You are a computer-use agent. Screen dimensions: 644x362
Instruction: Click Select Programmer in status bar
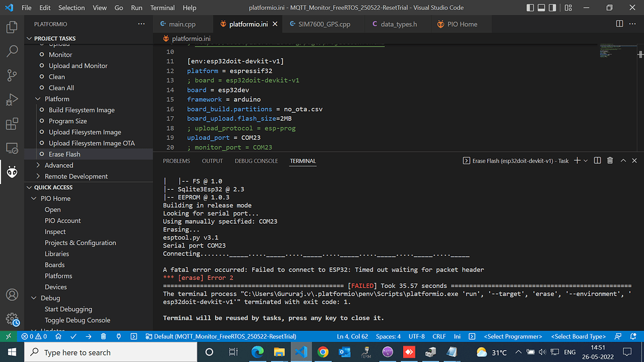pos(513,336)
